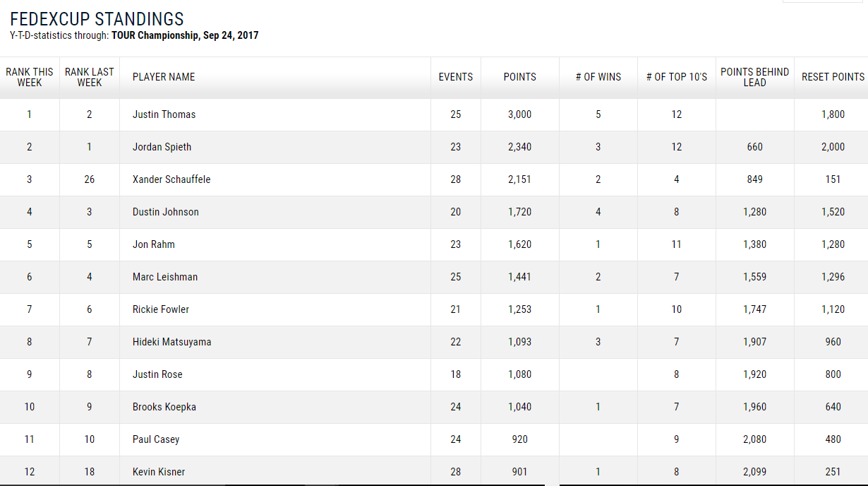Click Justin Rose in the table

157,374
